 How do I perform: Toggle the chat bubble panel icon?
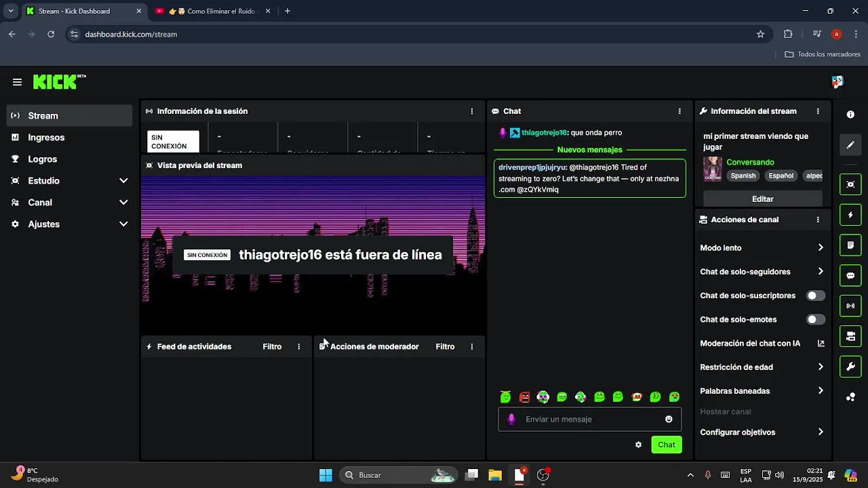pos(850,276)
